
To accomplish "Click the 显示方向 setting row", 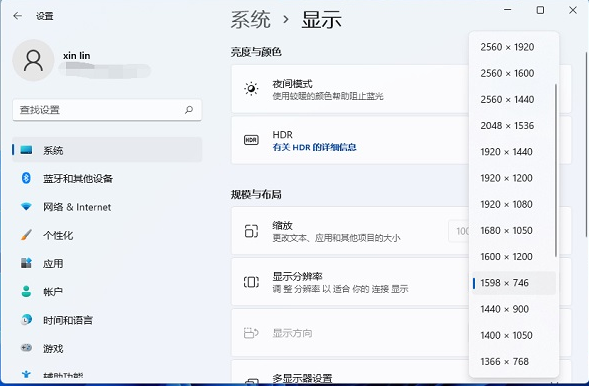I will (x=349, y=333).
